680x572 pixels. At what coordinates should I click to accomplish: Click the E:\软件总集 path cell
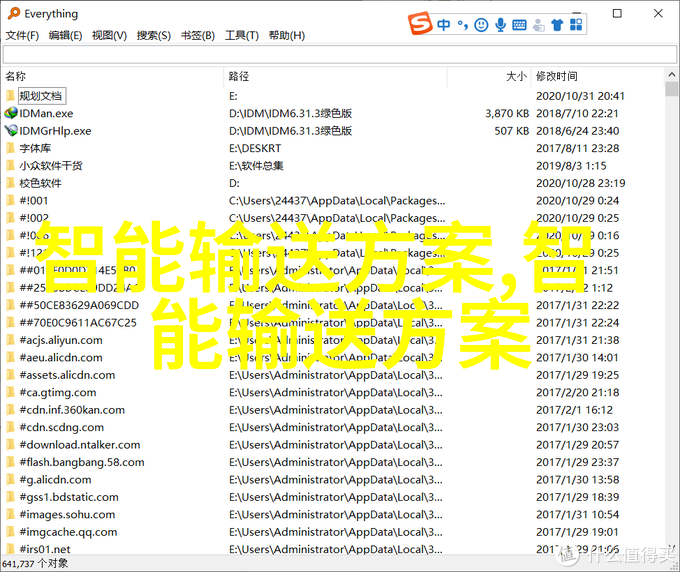(256, 166)
